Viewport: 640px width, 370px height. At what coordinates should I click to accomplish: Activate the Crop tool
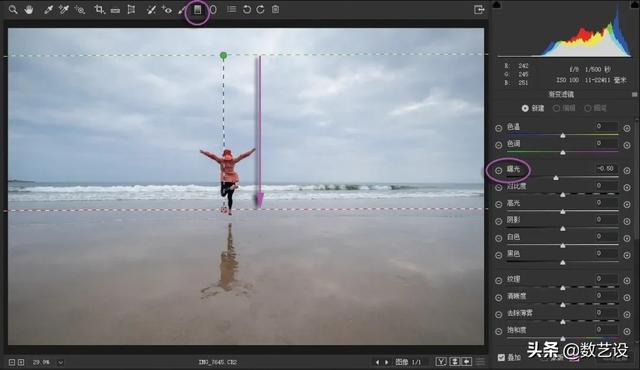(x=99, y=9)
